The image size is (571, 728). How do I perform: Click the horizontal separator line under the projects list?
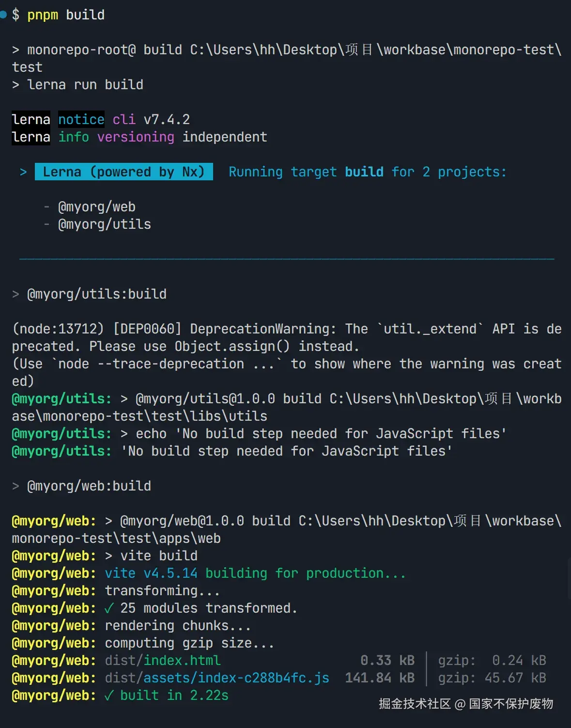(287, 259)
